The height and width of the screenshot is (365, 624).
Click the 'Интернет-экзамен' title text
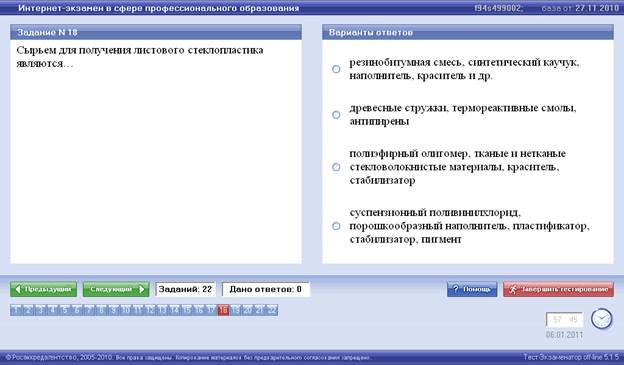click(x=158, y=8)
